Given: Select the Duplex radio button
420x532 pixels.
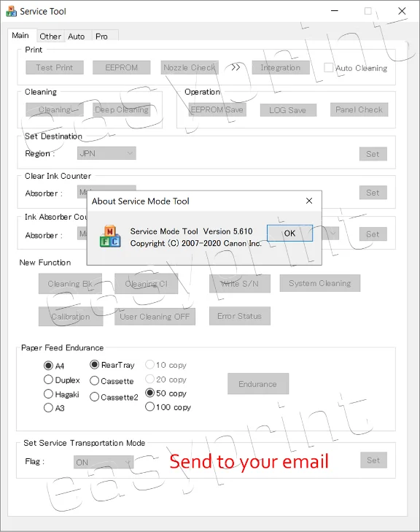Looking at the screenshot, I should point(48,379).
